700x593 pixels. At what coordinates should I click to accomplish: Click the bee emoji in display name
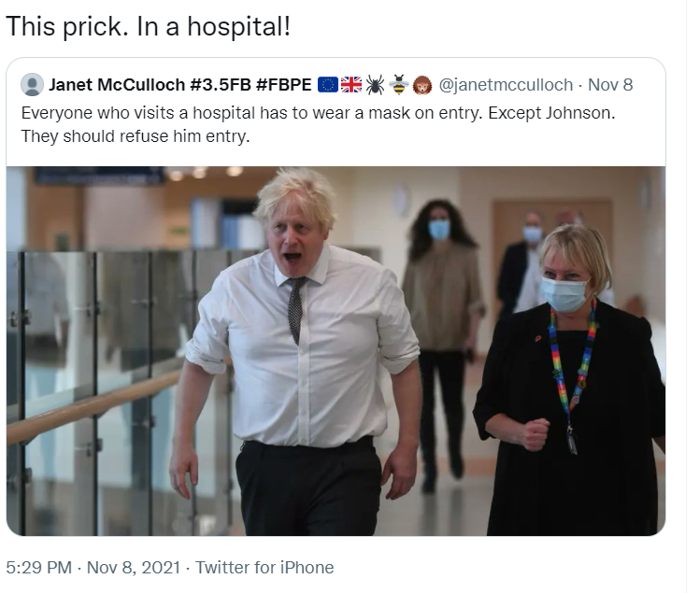(398, 85)
